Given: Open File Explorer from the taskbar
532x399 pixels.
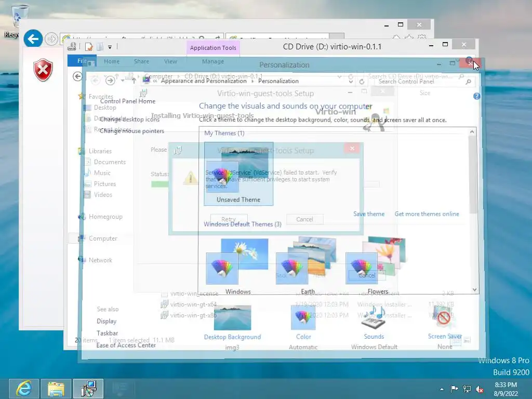Looking at the screenshot, I should tap(56, 389).
